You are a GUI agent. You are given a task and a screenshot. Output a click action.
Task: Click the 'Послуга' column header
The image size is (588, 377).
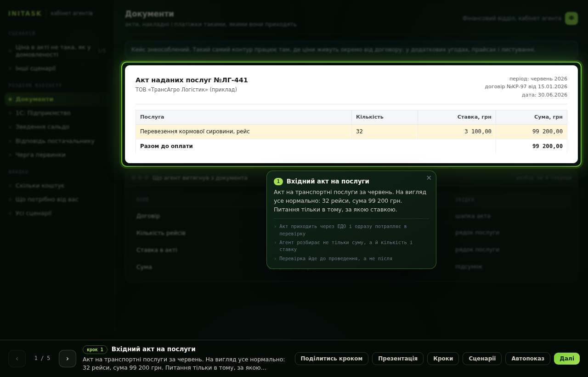click(243, 117)
